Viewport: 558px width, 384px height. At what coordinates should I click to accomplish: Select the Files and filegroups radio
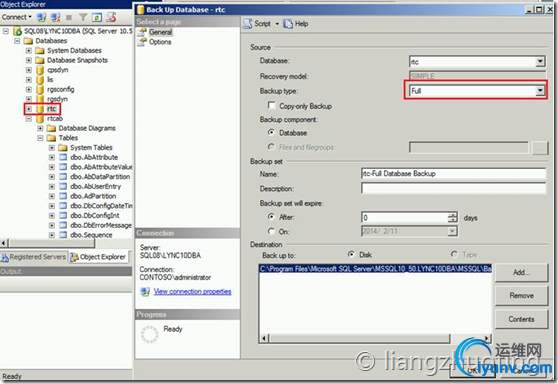(x=271, y=147)
